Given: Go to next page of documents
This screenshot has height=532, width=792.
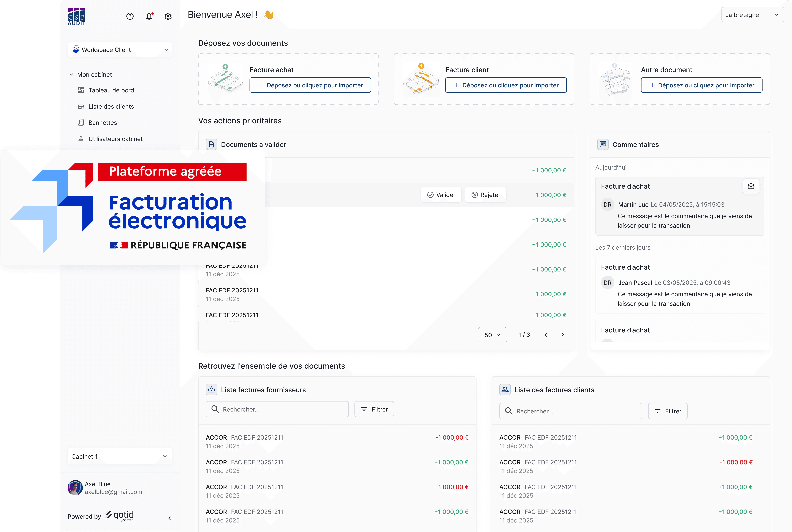Looking at the screenshot, I should point(563,335).
